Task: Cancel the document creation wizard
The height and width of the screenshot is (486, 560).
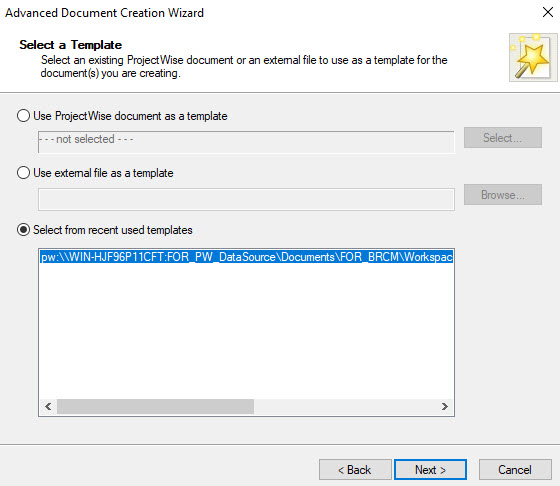Action: point(515,470)
